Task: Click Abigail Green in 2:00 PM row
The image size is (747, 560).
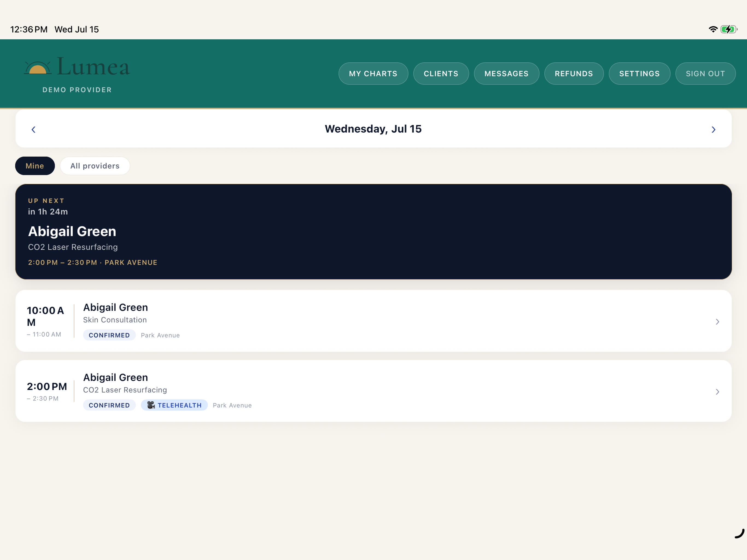Action: coord(115,377)
